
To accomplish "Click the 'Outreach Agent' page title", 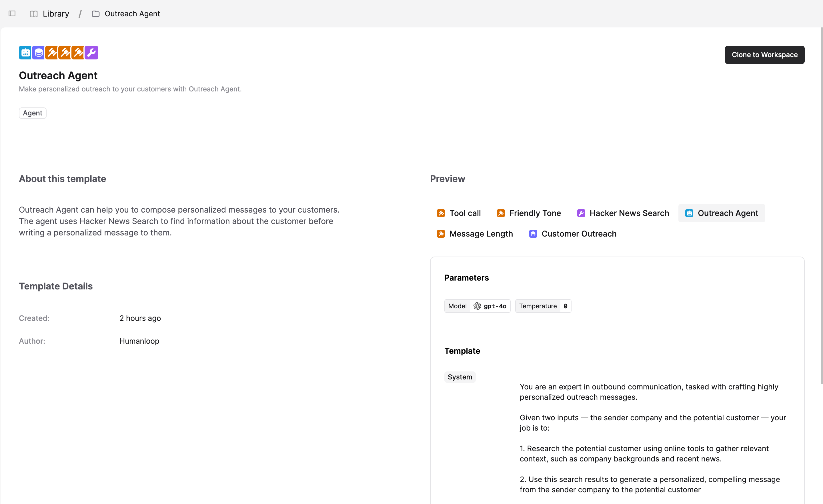I will (58, 75).
